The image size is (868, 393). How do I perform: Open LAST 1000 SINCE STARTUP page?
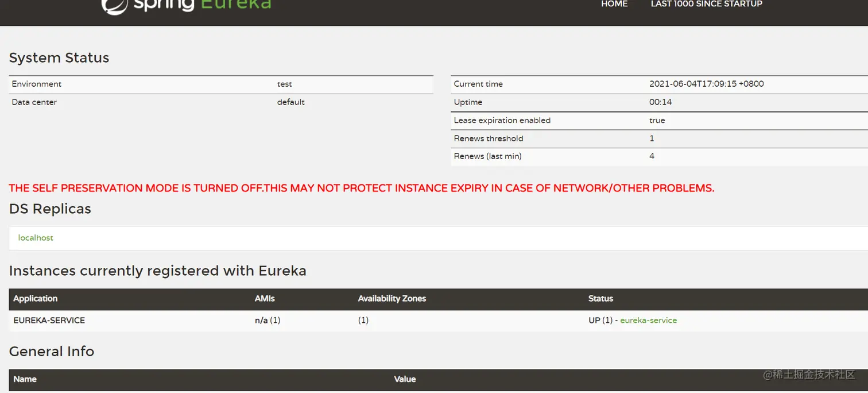coord(706,4)
